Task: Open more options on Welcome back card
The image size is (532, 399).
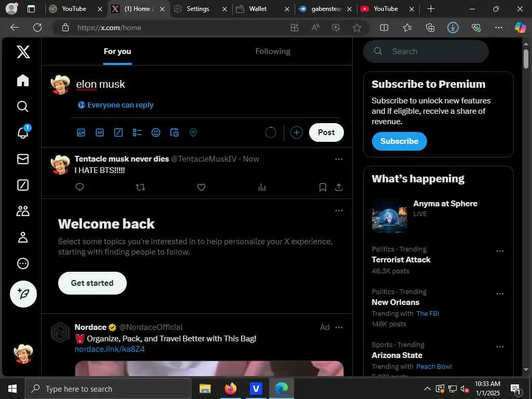Action: tap(339, 211)
